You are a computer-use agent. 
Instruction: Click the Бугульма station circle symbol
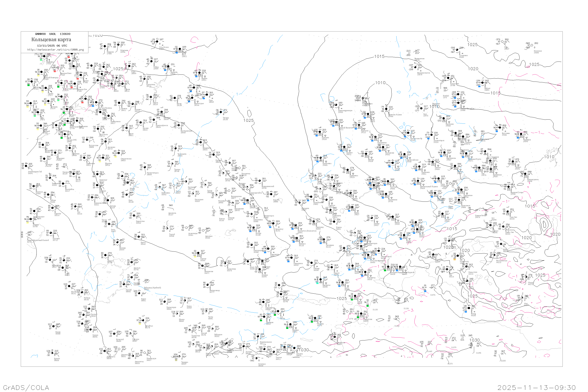coord(98,129)
